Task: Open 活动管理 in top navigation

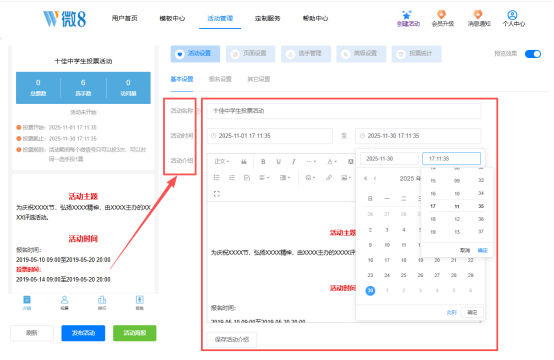Action: point(220,18)
